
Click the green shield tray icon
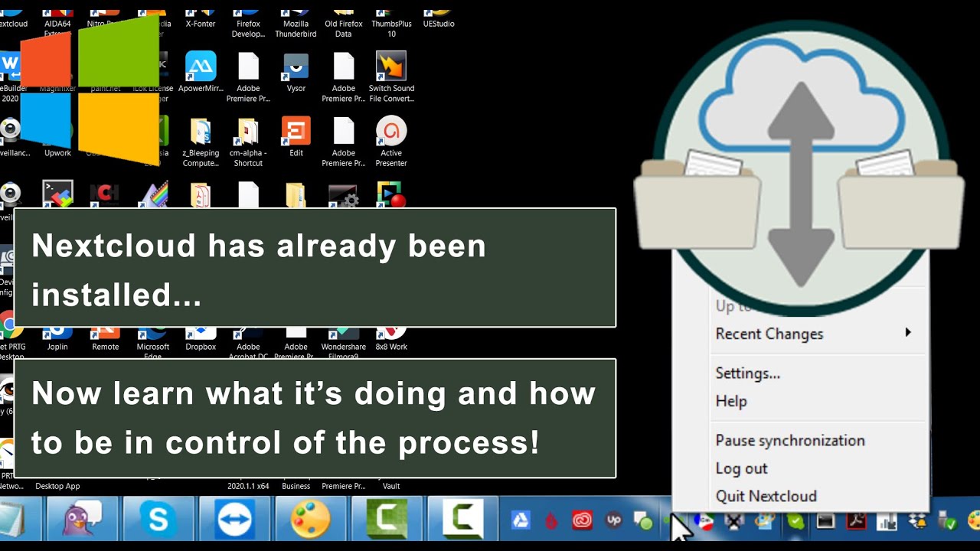(795, 521)
